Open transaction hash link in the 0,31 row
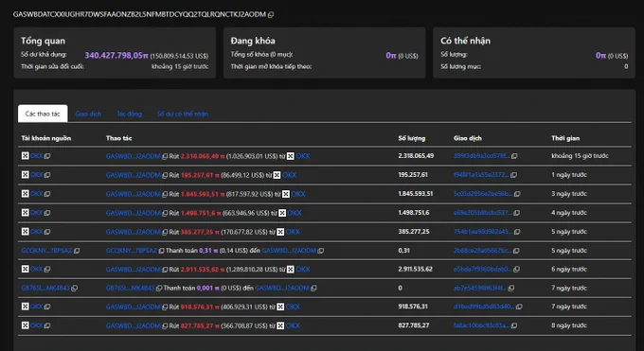The width and height of the screenshot is (644, 351). pos(483,251)
